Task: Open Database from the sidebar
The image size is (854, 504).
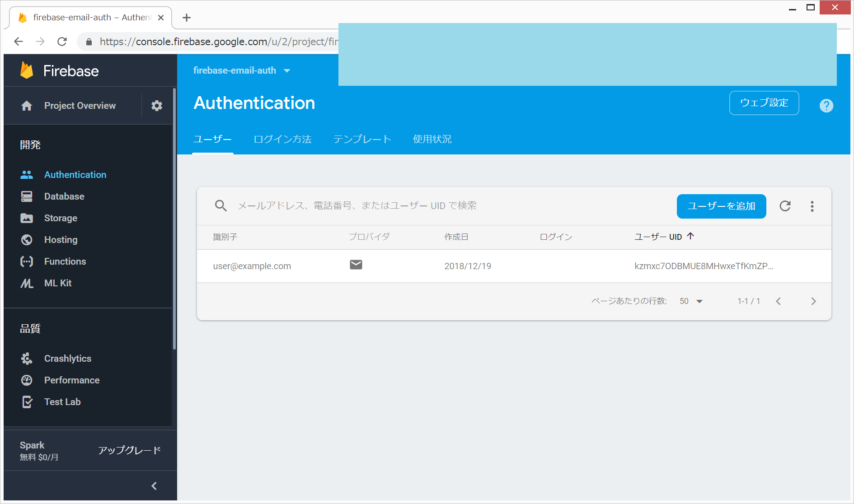Action: (x=64, y=196)
